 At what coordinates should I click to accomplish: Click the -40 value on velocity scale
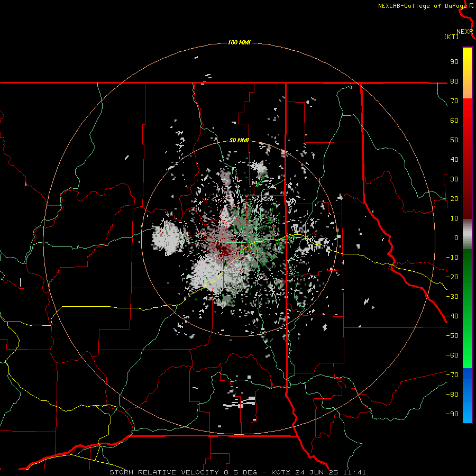pos(452,316)
